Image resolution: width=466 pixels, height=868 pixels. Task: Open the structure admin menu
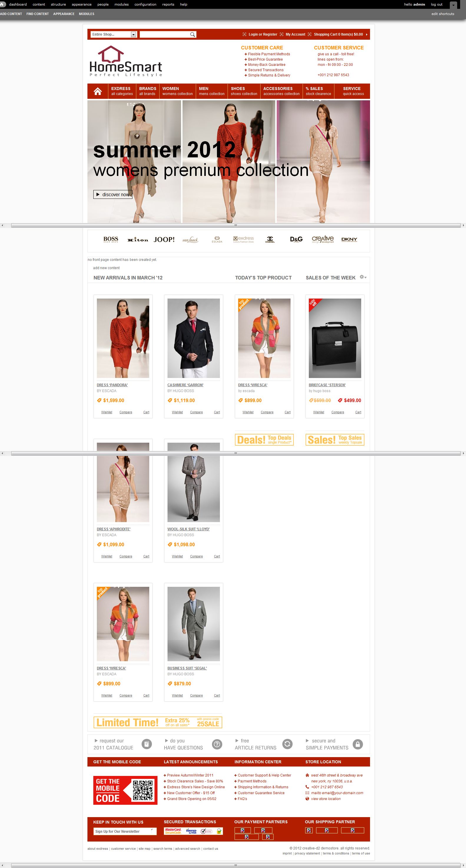point(58,4)
